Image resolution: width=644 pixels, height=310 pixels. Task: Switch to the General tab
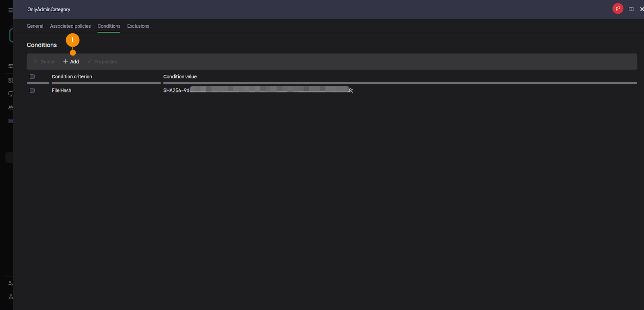coord(35,26)
